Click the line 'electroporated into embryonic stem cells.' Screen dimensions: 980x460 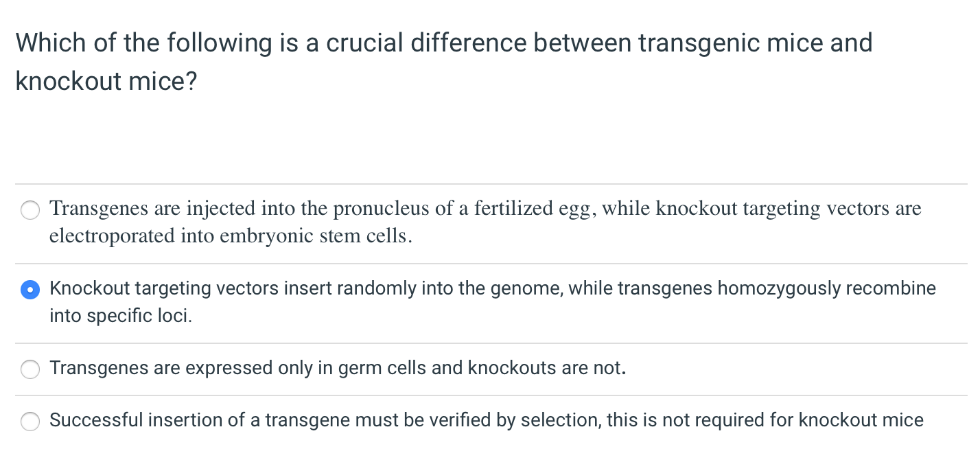coord(231,237)
